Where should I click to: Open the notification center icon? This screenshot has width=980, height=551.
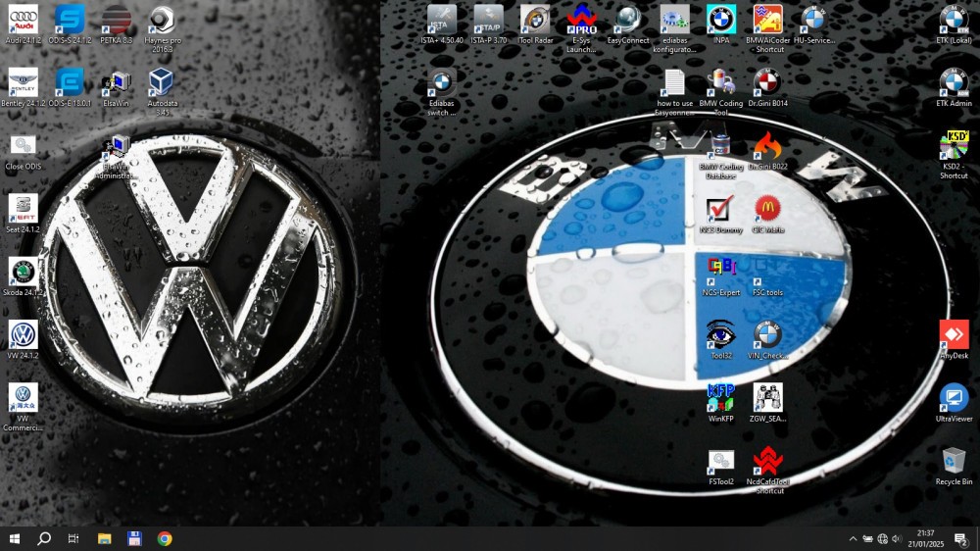pos(961,538)
